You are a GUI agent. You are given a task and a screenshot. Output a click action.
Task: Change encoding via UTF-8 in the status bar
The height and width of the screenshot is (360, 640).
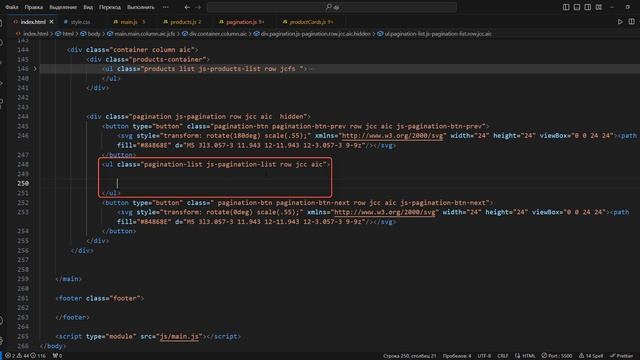click(484, 356)
